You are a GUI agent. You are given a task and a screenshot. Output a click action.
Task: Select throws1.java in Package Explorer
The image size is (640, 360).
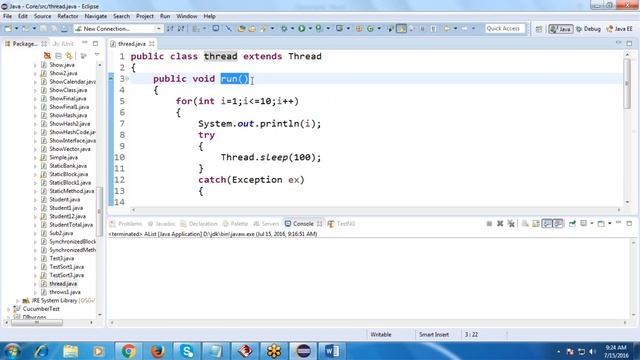[x=64, y=292]
